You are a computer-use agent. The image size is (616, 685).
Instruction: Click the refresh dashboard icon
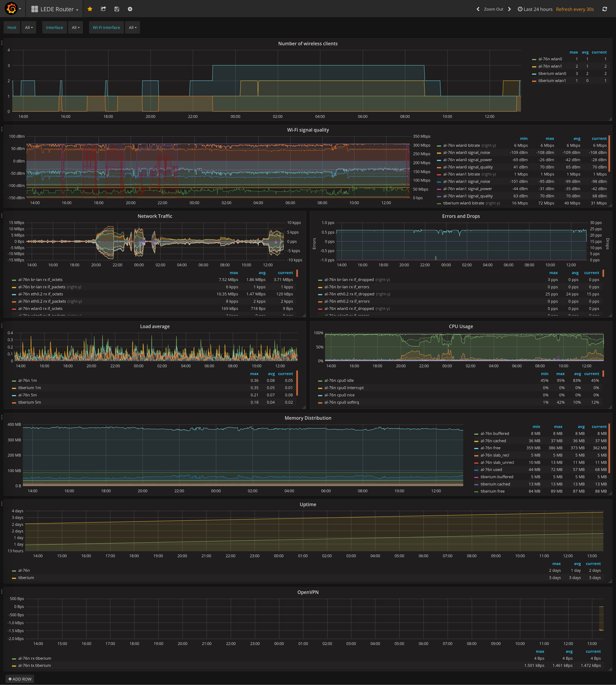(604, 9)
